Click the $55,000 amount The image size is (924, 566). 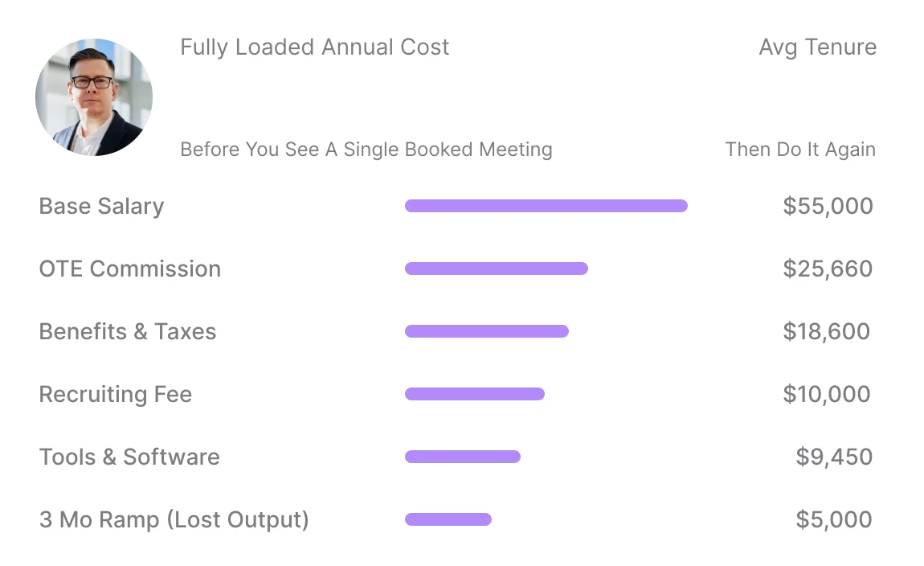coord(828,206)
